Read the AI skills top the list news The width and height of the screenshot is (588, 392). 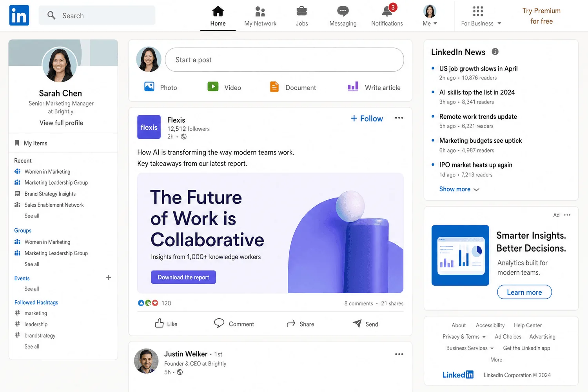click(x=477, y=93)
